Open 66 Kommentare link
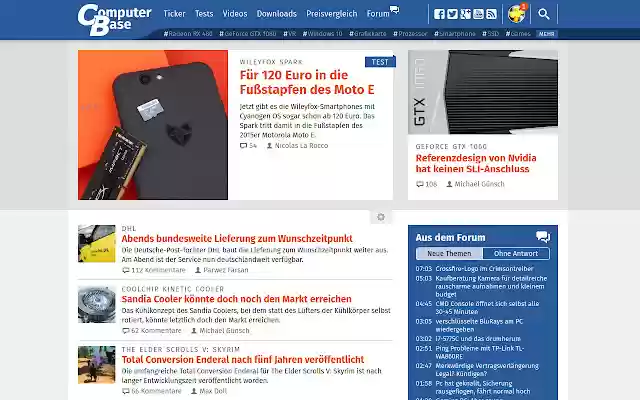Image resolution: width=640 pixels, height=400 pixels. coord(152,391)
